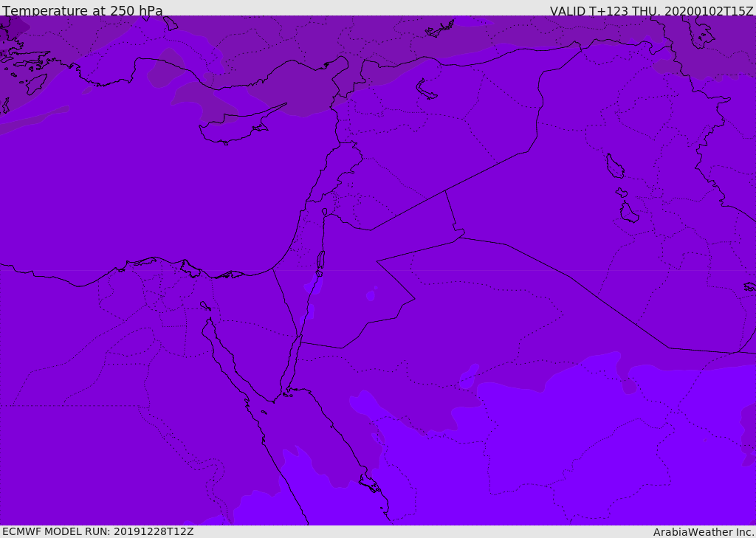Click the 'VALID T+123 THU. 20200102T15Z' label
Viewport: 756px width, 538px height.
[x=651, y=11]
